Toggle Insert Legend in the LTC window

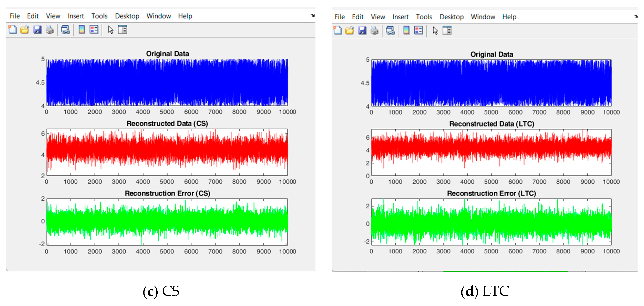(419, 31)
